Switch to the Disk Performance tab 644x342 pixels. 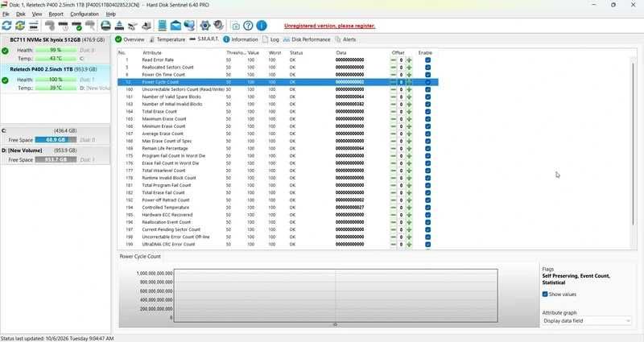click(307, 39)
